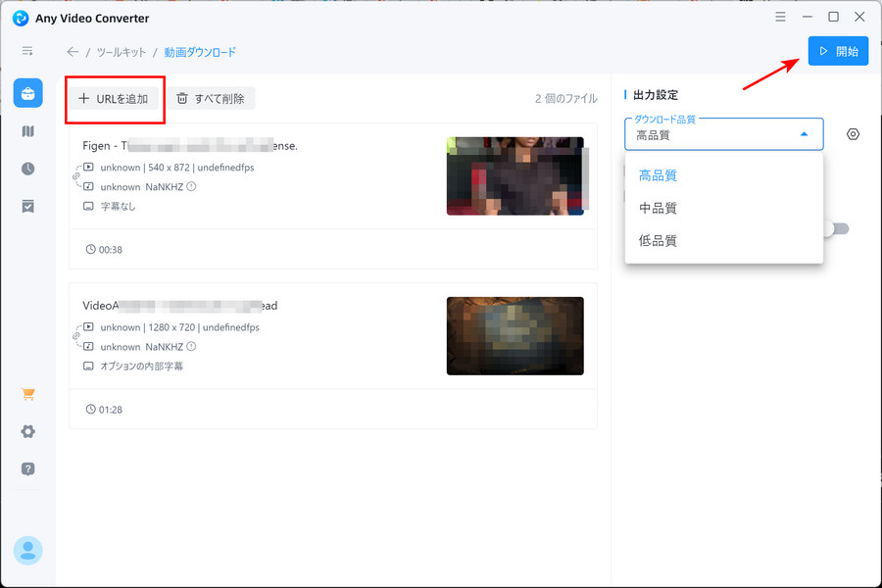Viewport: 882px width, 588px height.
Task: Toggle the partially hidden switch in output settings
Action: coord(837,228)
